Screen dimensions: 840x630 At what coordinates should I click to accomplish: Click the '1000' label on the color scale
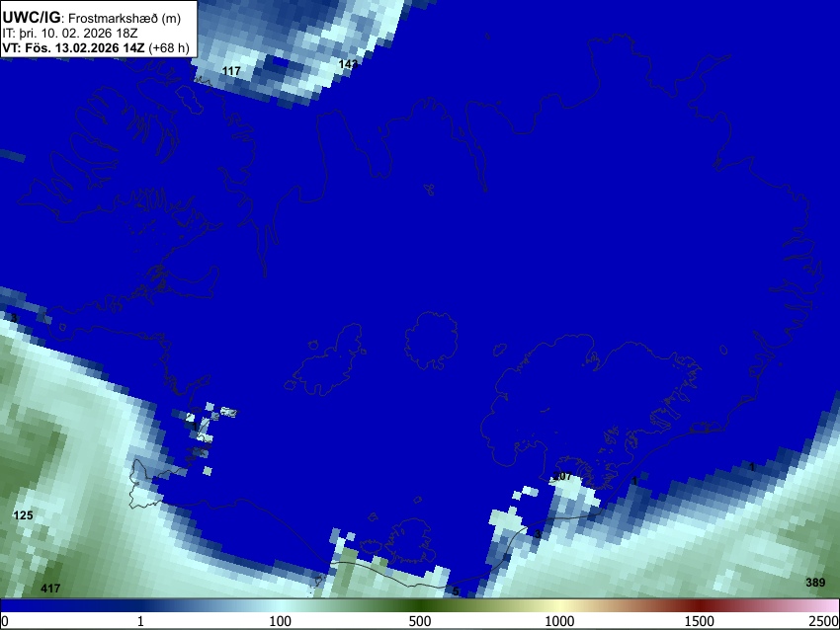click(559, 621)
